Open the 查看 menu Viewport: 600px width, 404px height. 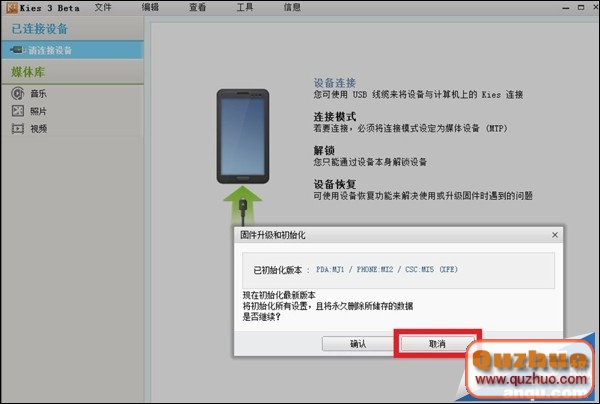[197, 7]
